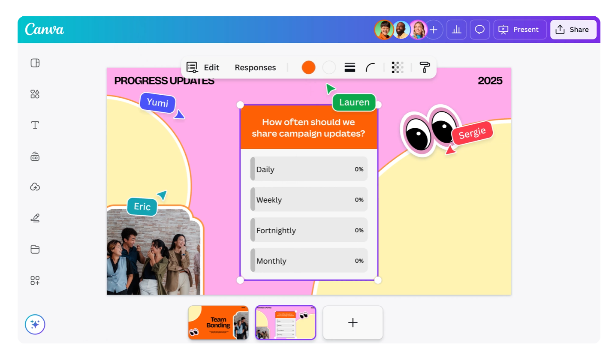Screen dimensions: 615x364
Task: Choose the Weekly poll option
Action: [x=309, y=199]
